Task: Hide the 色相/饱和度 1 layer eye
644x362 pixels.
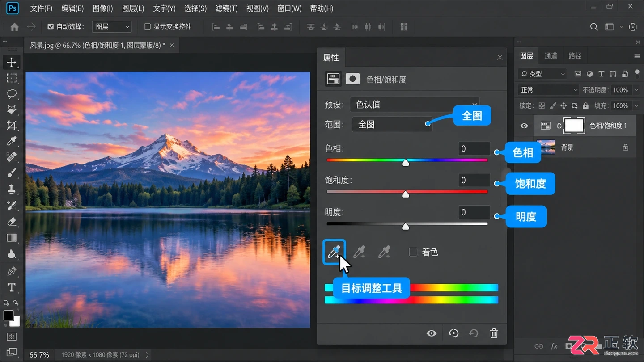Action: click(524, 126)
